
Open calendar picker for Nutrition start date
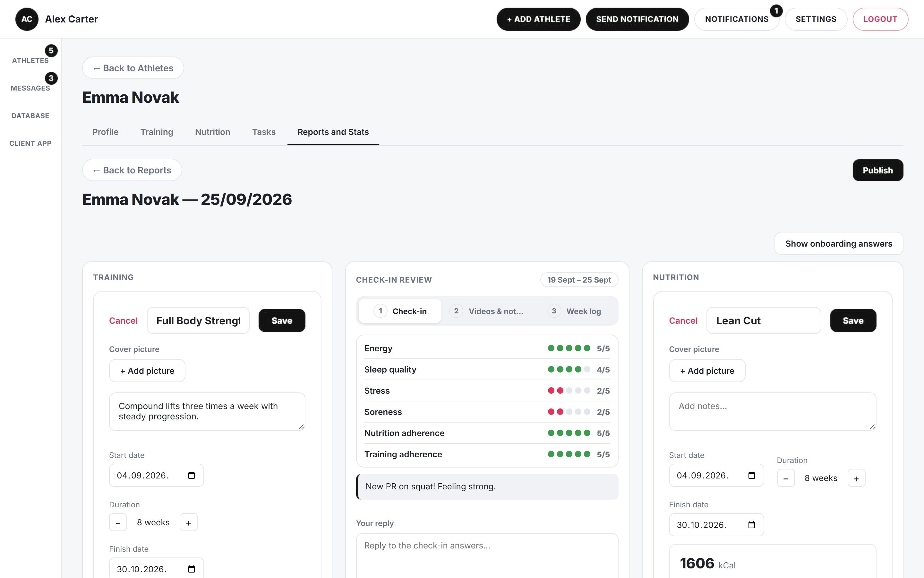(751, 475)
